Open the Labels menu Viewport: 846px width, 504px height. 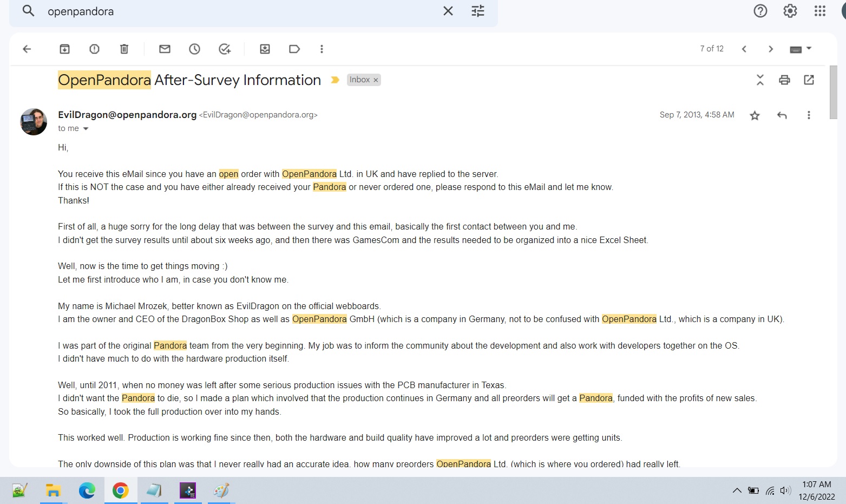[x=294, y=49]
